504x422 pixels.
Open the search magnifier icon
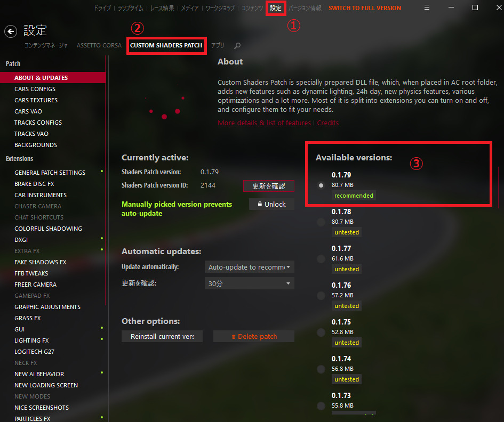tap(237, 46)
